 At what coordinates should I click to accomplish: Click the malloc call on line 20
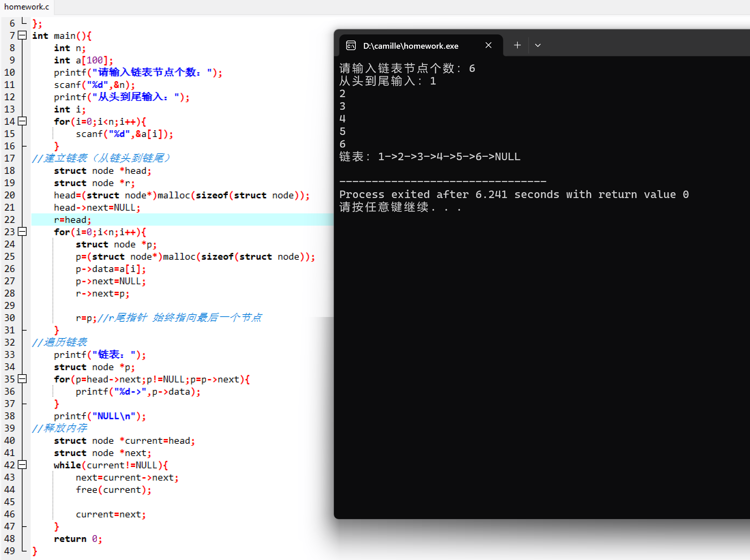pos(173,195)
